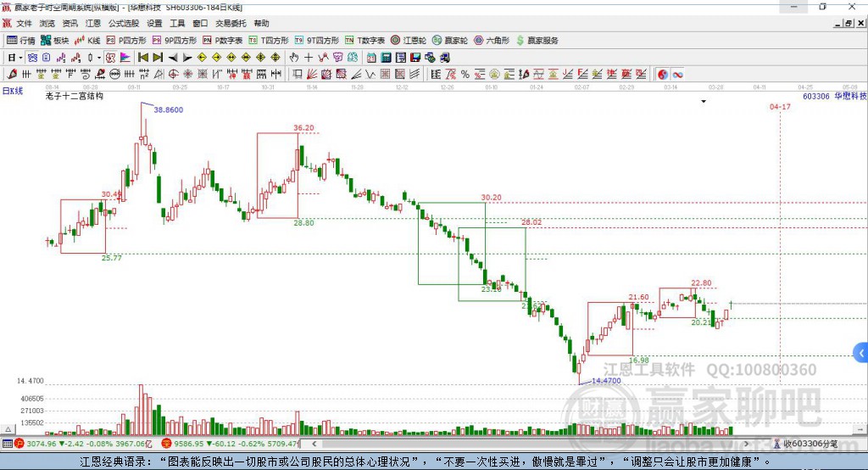Click the inner MDI restore button
The width and height of the screenshot is (868, 470).
pyautogui.click(x=849, y=23)
